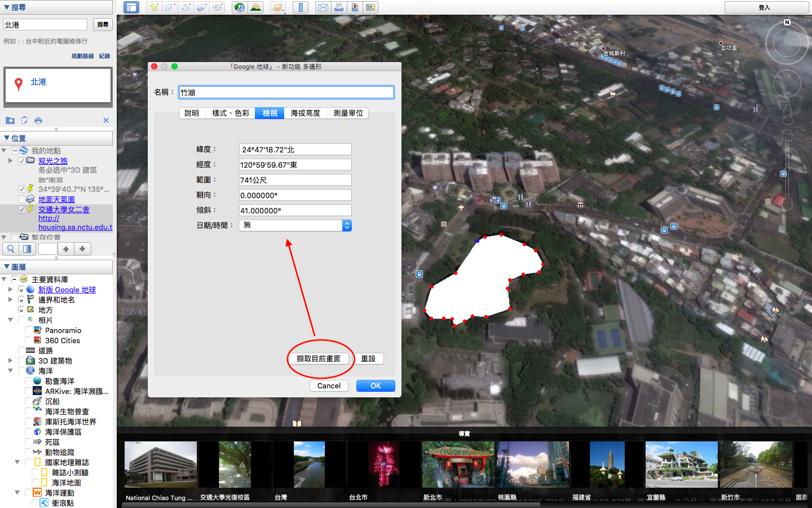Viewport: 812px width, 508px height.
Task: Click the red 北港 search result pin
Action: coord(19,85)
